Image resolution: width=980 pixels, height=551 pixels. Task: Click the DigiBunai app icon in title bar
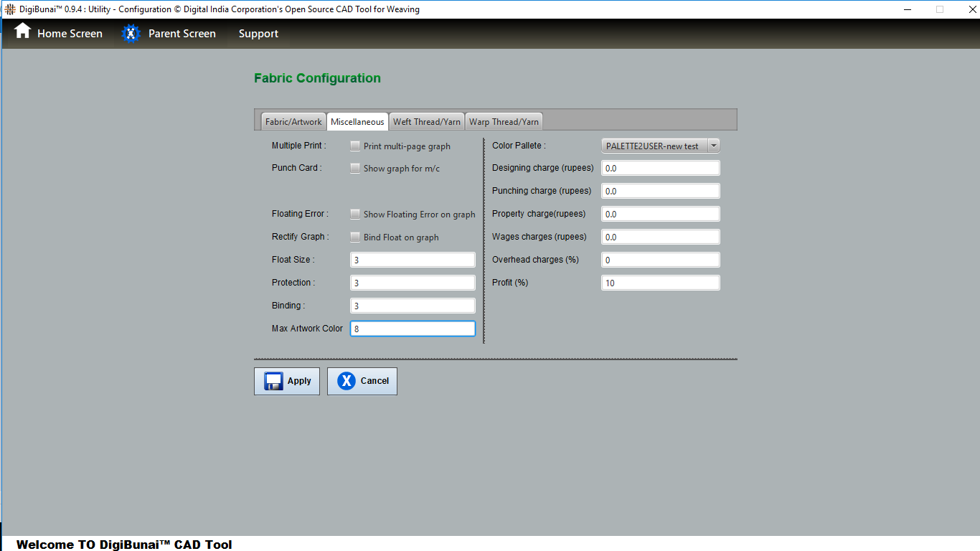click(x=10, y=9)
